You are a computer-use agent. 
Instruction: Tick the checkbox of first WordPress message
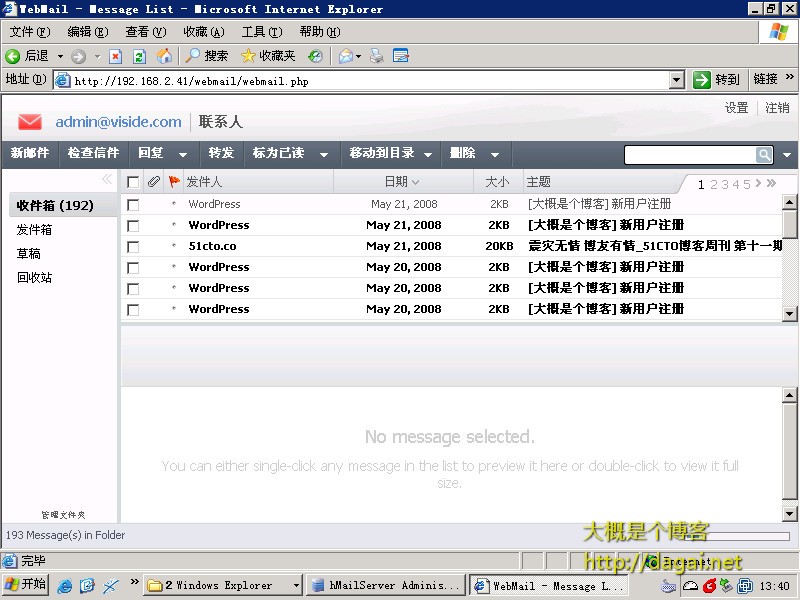[133, 204]
